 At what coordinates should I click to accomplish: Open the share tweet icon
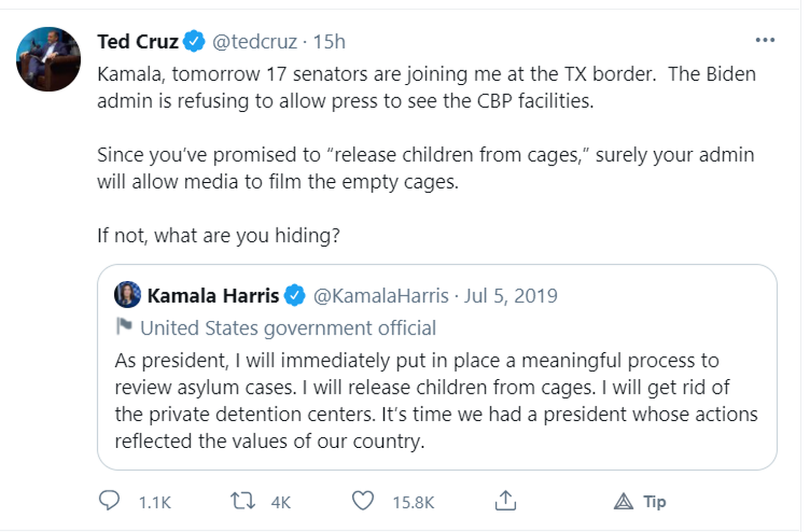click(506, 500)
